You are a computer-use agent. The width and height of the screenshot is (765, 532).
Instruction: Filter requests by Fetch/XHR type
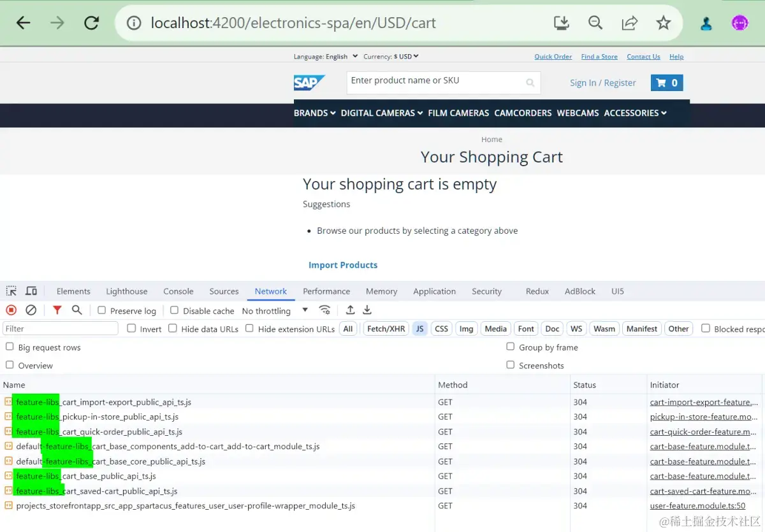click(386, 329)
